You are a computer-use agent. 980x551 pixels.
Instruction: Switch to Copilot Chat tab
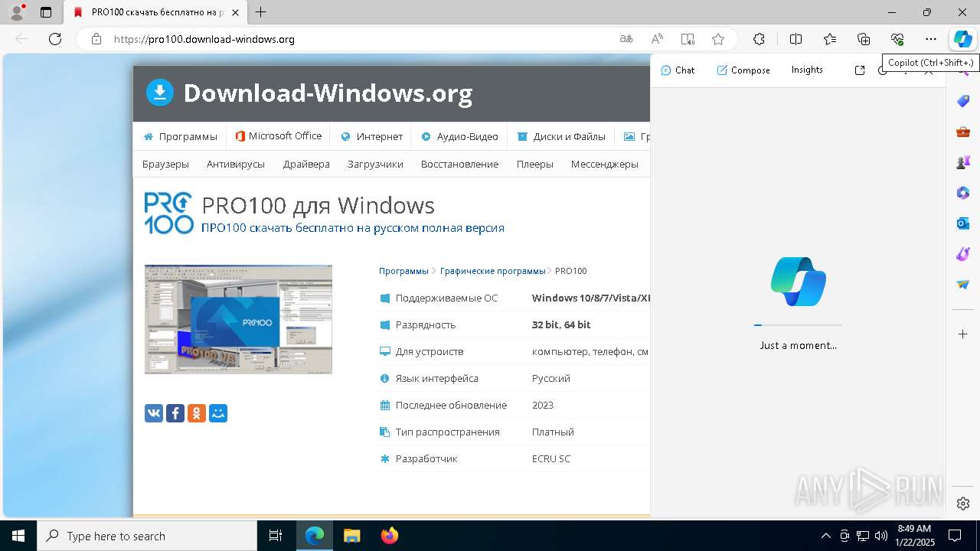[678, 70]
